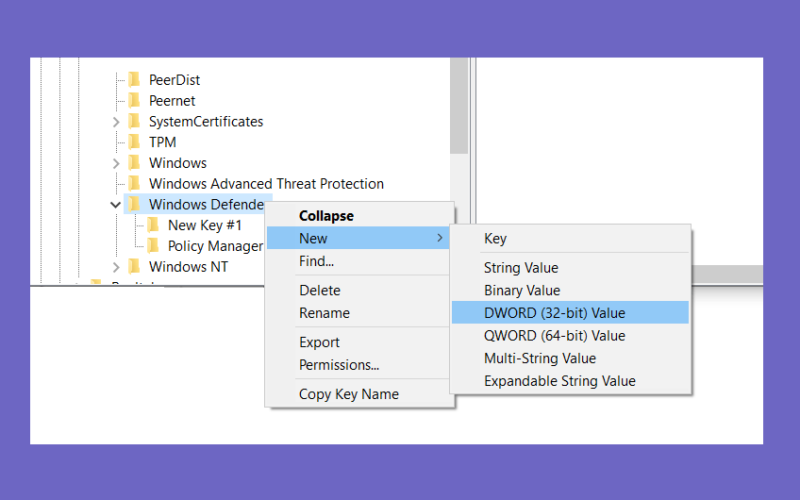Click the Windows Defender folder icon

tap(134, 205)
